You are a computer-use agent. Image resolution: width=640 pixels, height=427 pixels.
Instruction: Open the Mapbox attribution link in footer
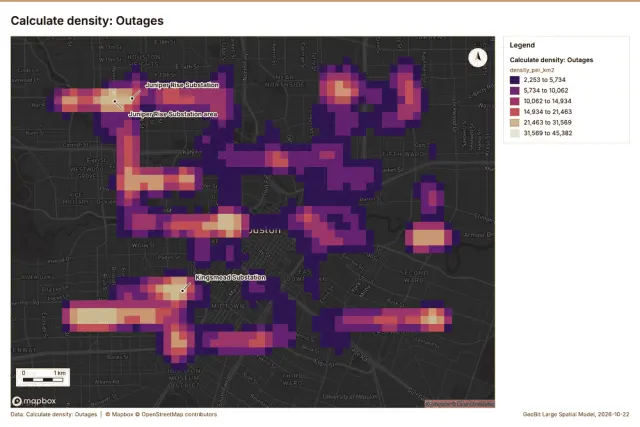119,414
